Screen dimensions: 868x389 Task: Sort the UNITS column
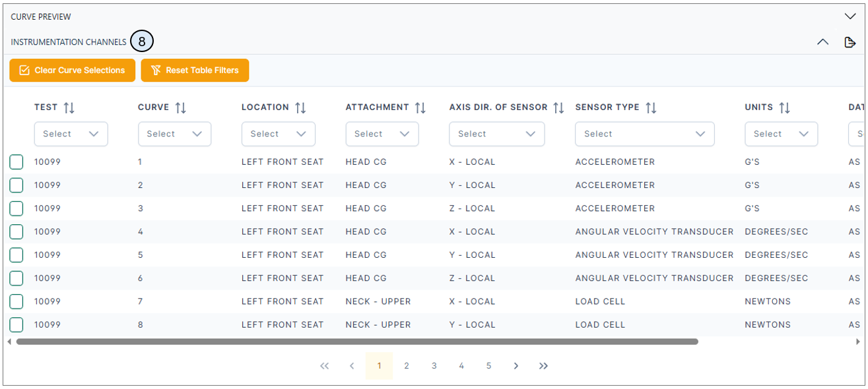(785, 107)
